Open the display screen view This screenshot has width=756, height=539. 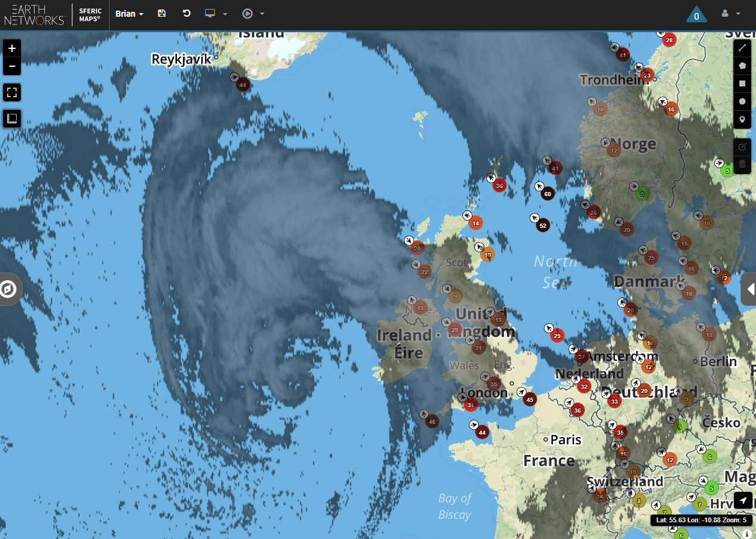point(211,13)
